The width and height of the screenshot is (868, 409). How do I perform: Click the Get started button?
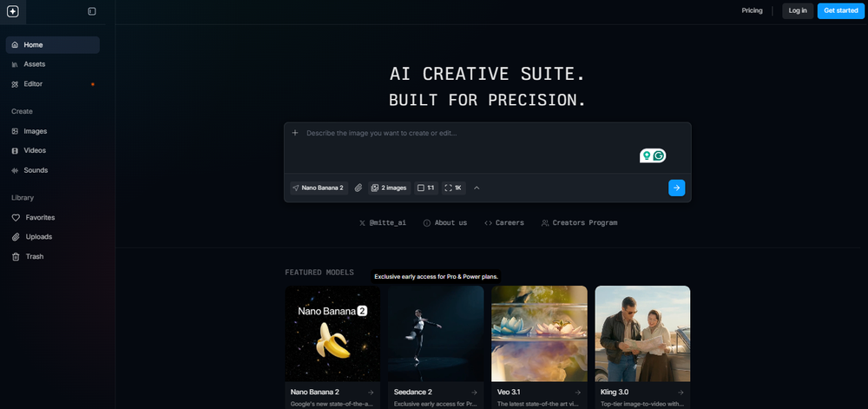(840, 10)
